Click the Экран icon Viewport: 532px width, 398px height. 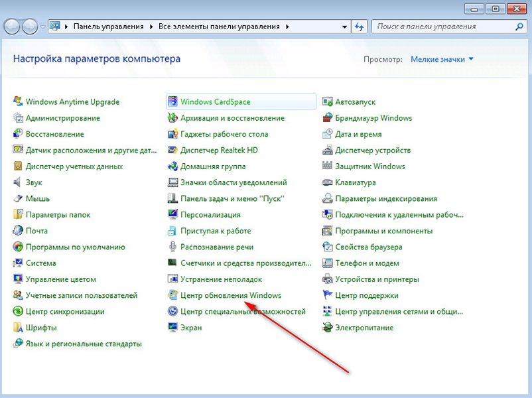click(x=172, y=327)
